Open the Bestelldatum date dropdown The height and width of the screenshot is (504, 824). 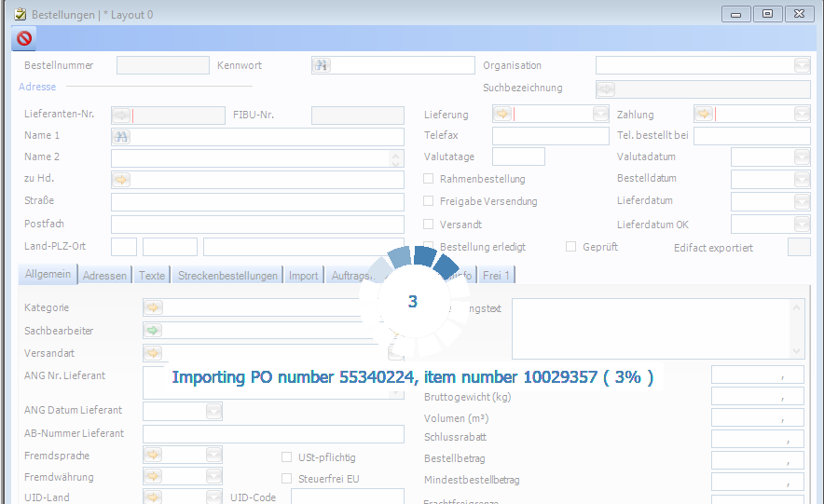coord(802,179)
